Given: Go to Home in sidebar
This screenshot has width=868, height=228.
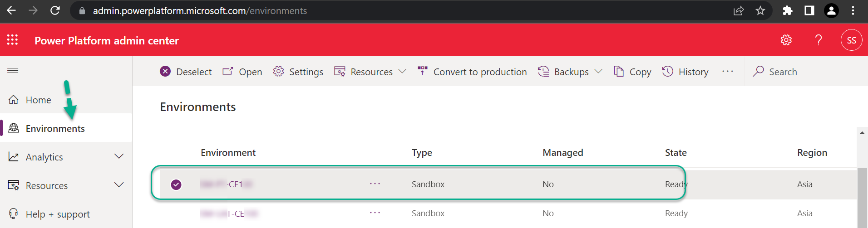Looking at the screenshot, I should click(x=38, y=100).
